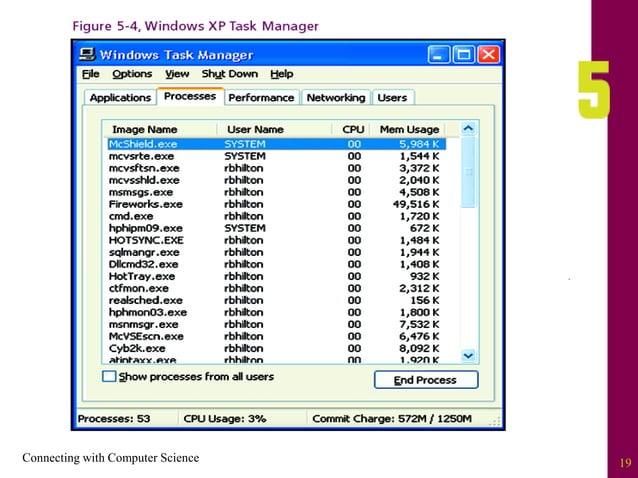
Task: Open the Options menu
Action: [x=132, y=74]
